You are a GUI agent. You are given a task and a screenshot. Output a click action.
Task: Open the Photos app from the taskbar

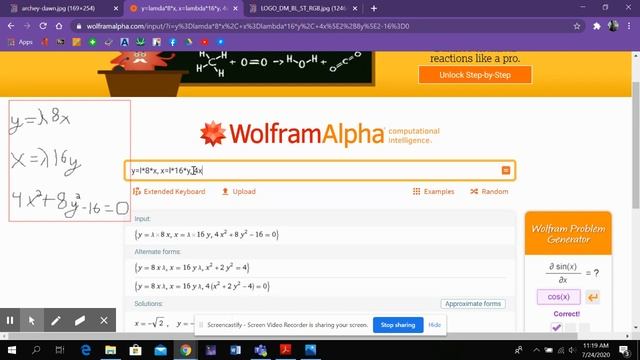(310, 350)
